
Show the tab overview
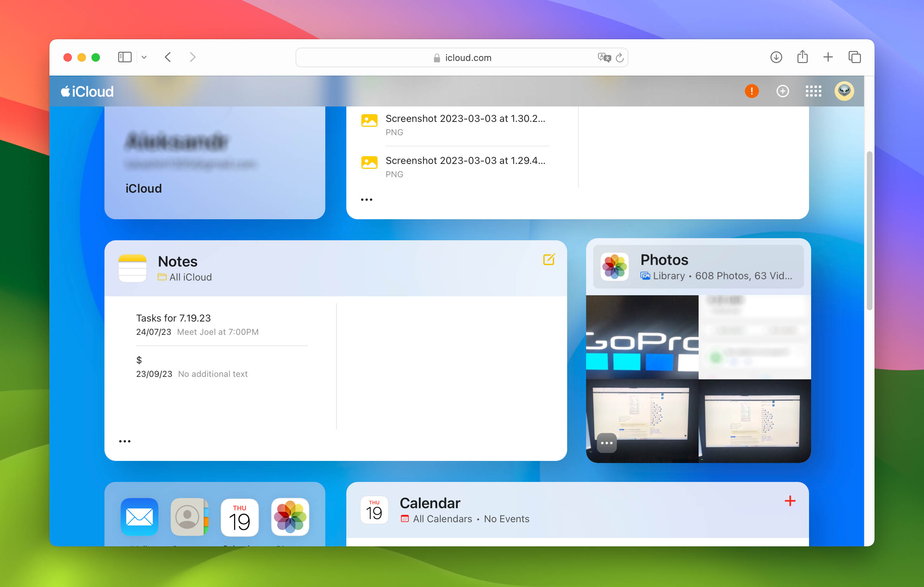click(x=855, y=57)
